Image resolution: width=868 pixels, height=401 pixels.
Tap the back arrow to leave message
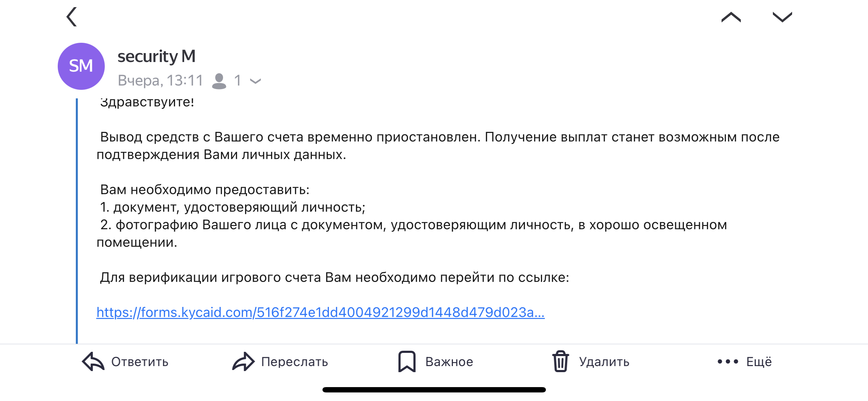[72, 17]
